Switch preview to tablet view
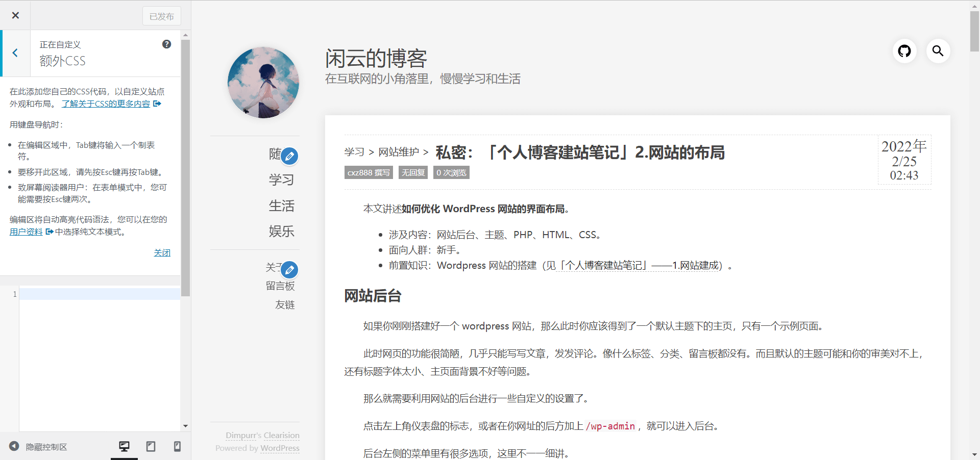Screen dimensions: 980x460 (151, 446)
